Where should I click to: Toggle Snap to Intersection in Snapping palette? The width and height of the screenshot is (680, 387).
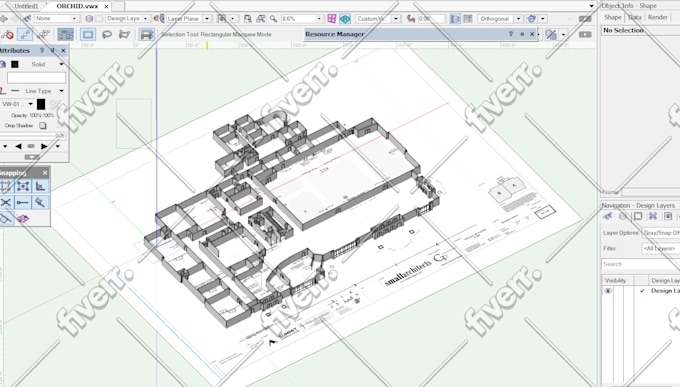pos(6,202)
